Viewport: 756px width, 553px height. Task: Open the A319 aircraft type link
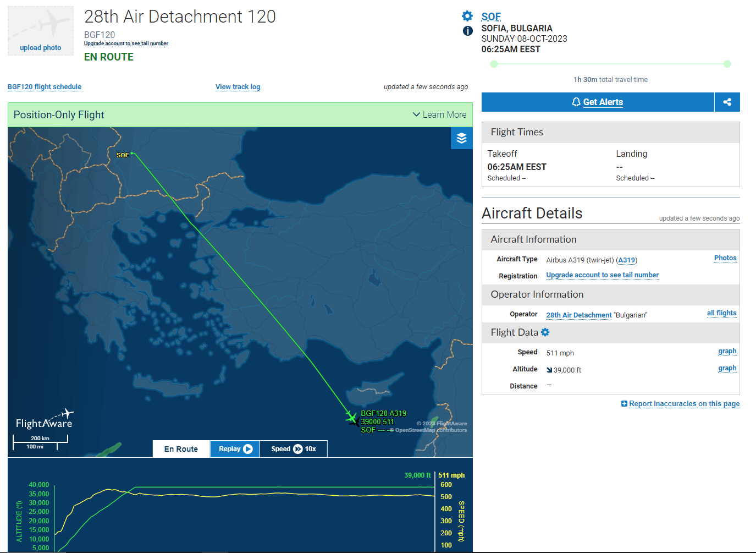point(627,260)
